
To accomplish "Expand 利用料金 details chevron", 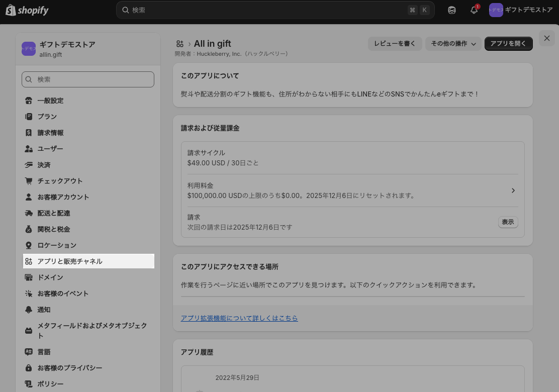I will (513, 190).
